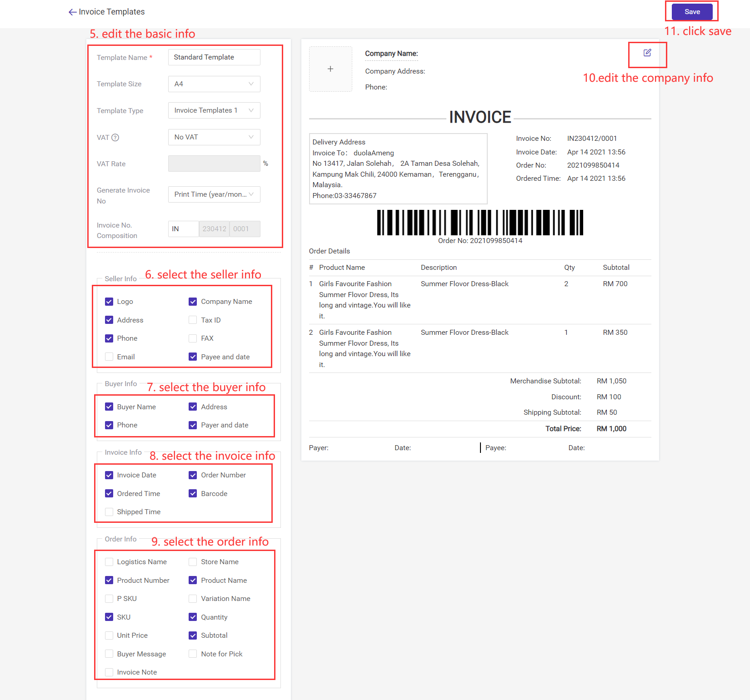Click the Template Name input field
This screenshot has height=700, width=750.
pyautogui.click(x=214, y=57)
